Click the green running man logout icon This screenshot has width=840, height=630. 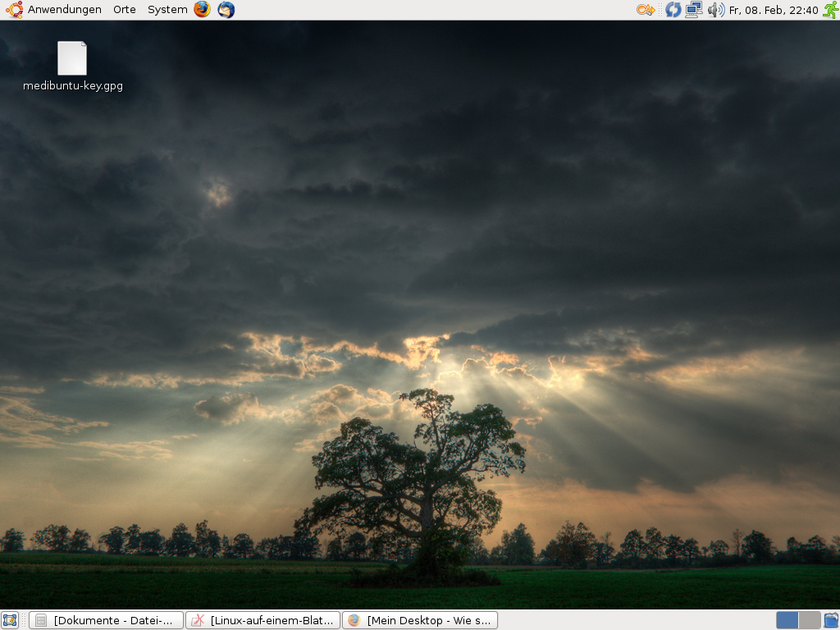[830, 10]
